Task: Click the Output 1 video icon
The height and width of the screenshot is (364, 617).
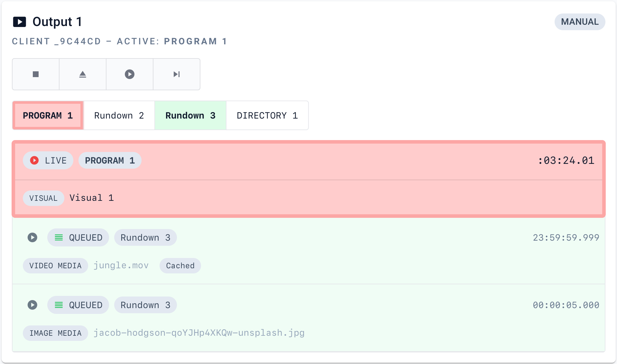Action: (x=19, y=22)
